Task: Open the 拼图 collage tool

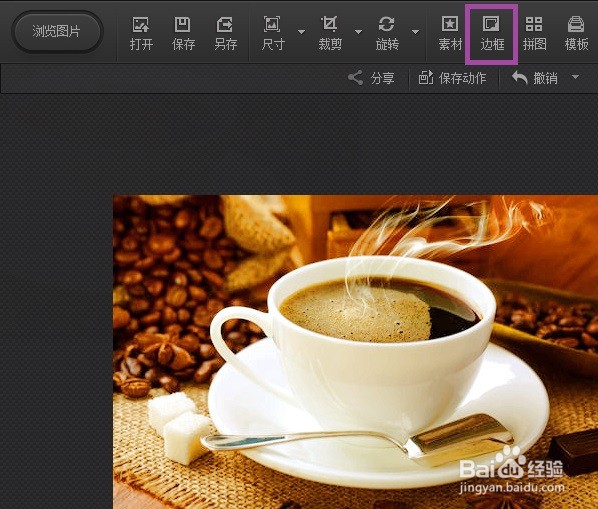Action: tap(534, 34)
